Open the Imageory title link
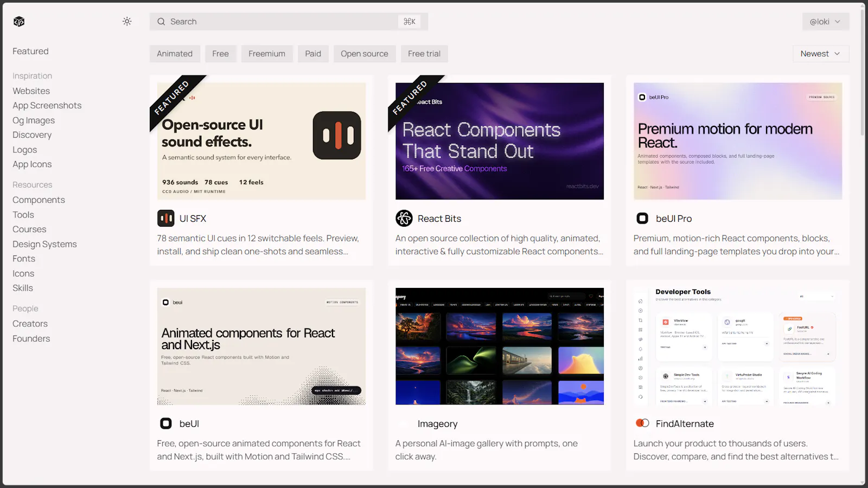Viewport: 868px width, 488px height. point(438,423)
